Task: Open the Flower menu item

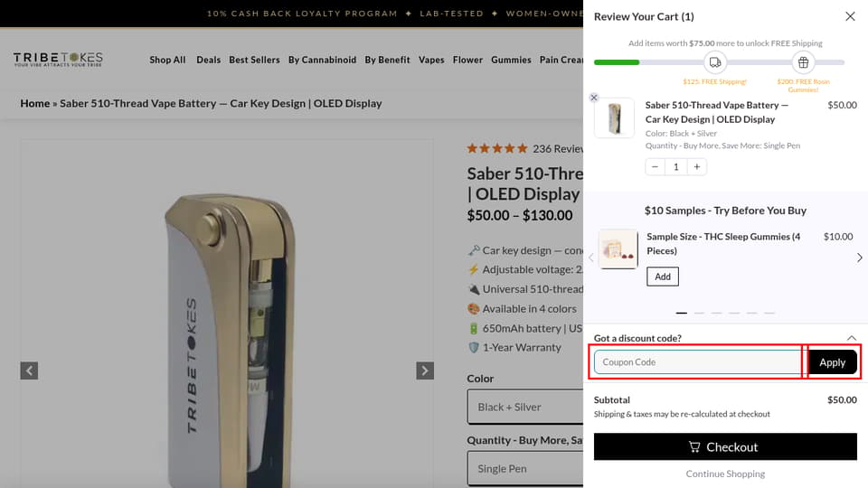Action: point(467,60)
